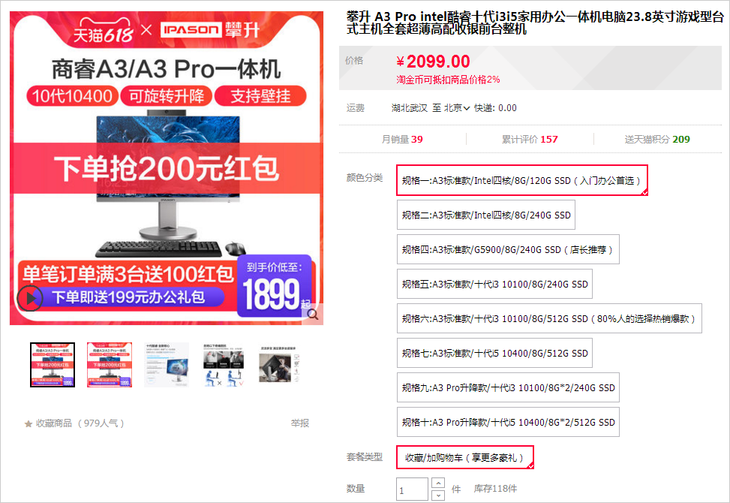The height and width of the screenshot is (503, 730).
Task: Click the star icon to favorite the product
Action: coord(28,424)
